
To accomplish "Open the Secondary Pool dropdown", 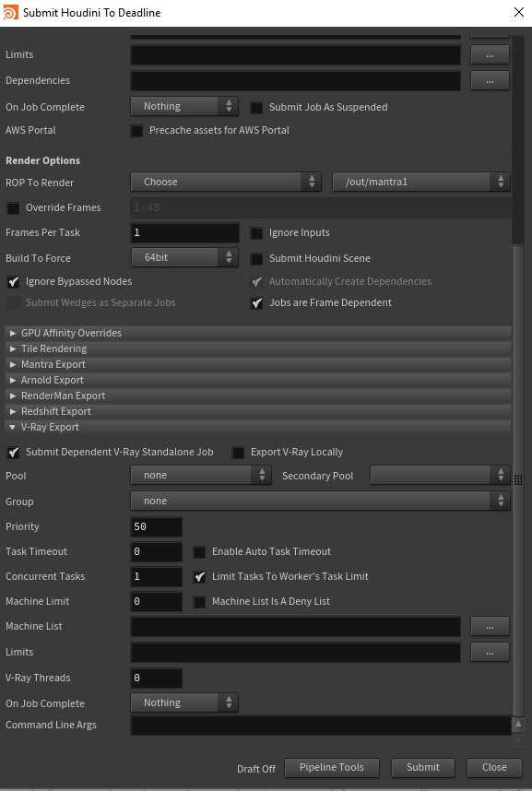I will 440,475.
